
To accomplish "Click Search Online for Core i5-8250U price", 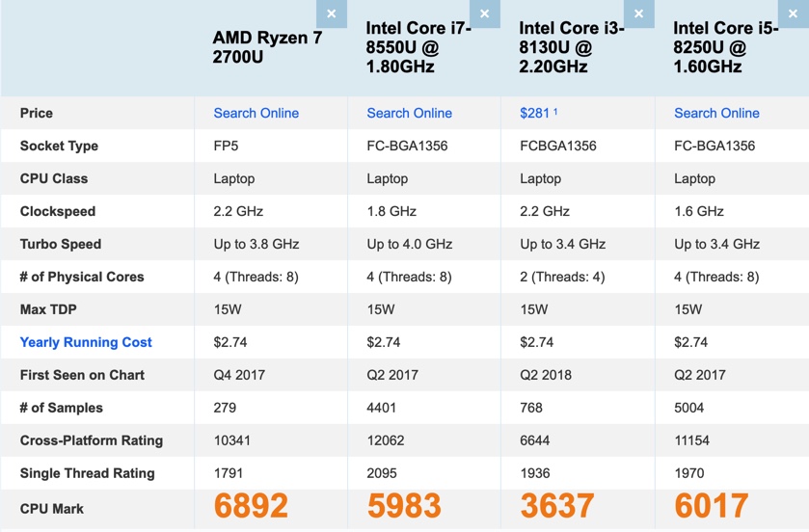I will point(716,113).
